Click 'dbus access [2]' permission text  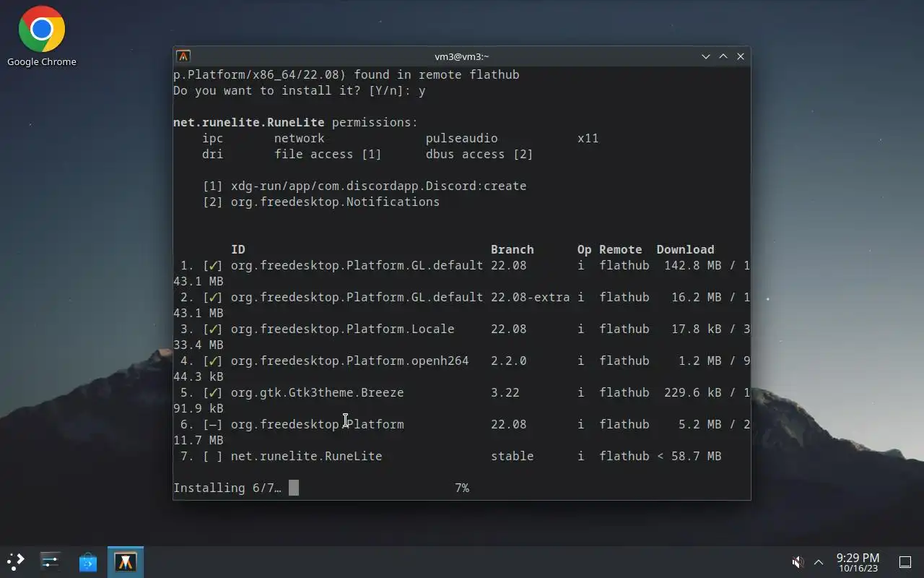click(x=479, y=154)
